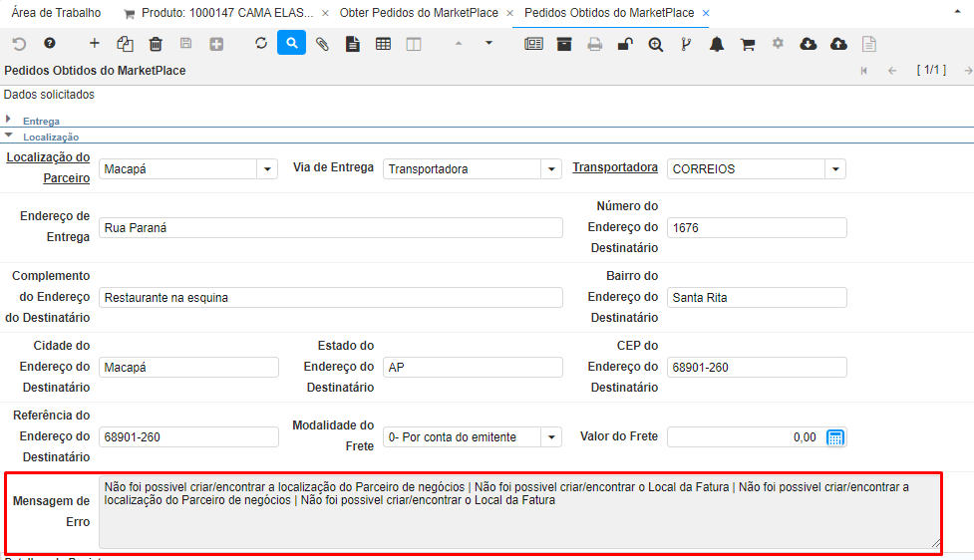Expand the Entrega section
This screenshot has height=560, width=974.
[x=41, y=121]
